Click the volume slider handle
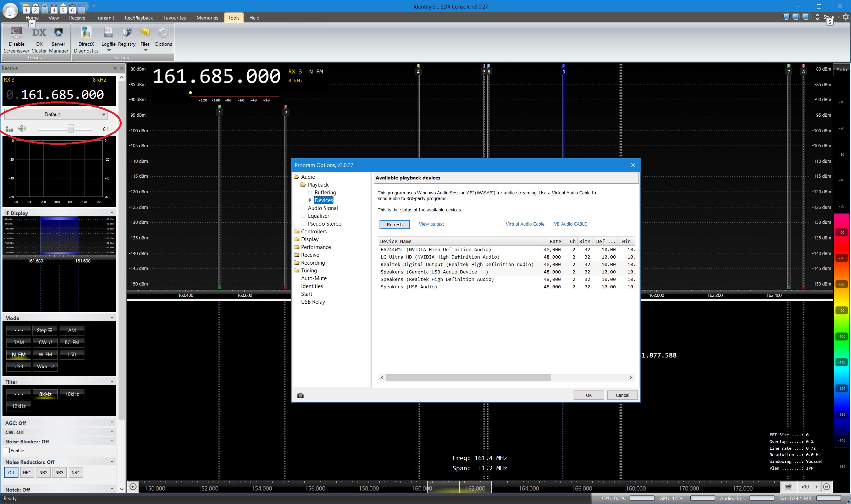Viewport: 851px width, 504px height. click(x=71, y=129)
